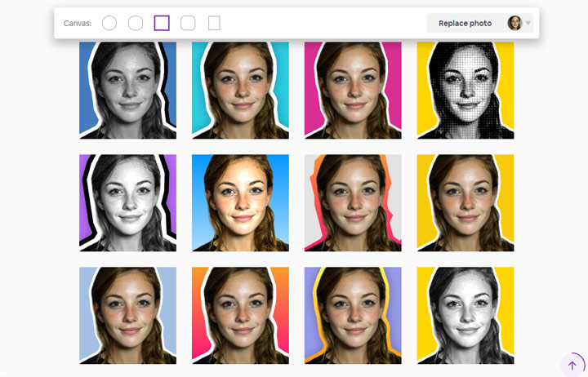The image size is (588, 377).
Task: Pick the portrait with magenta background
Action: (x=353, y=91)
